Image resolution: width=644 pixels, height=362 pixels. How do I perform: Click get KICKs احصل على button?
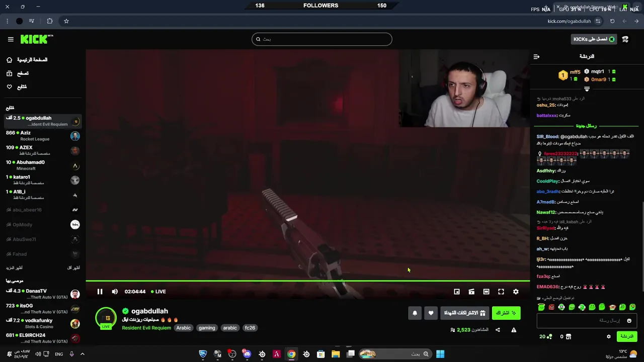click(x=594, y=39)
